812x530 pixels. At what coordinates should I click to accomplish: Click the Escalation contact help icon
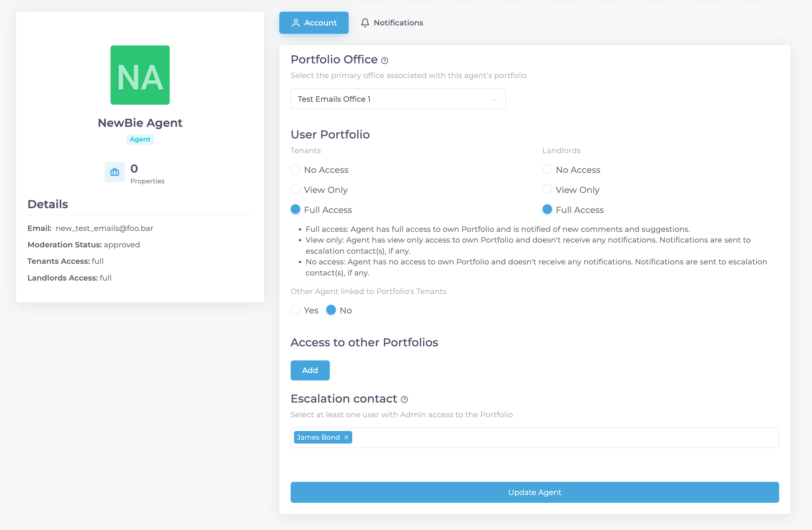(404, 399)
